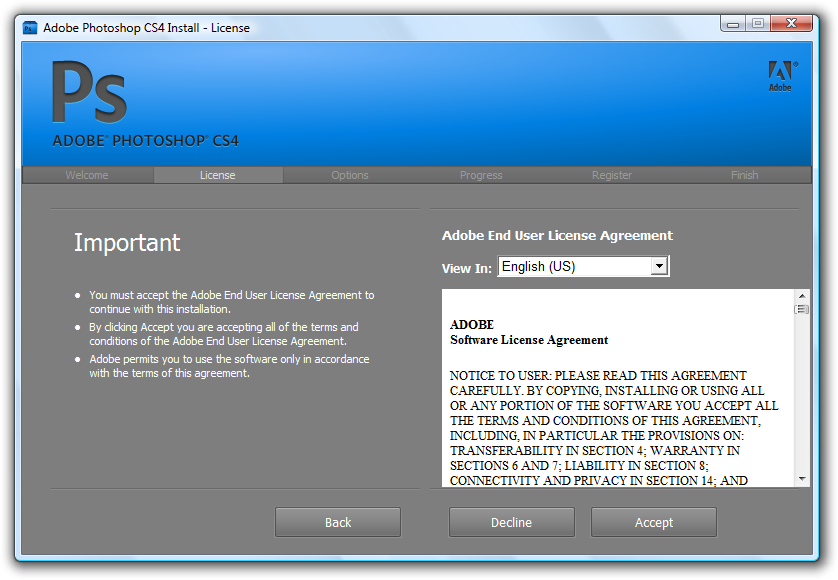The height and width of the screenshot is (580, 838).
Task: Click the Back button
Action: [338, 522]
